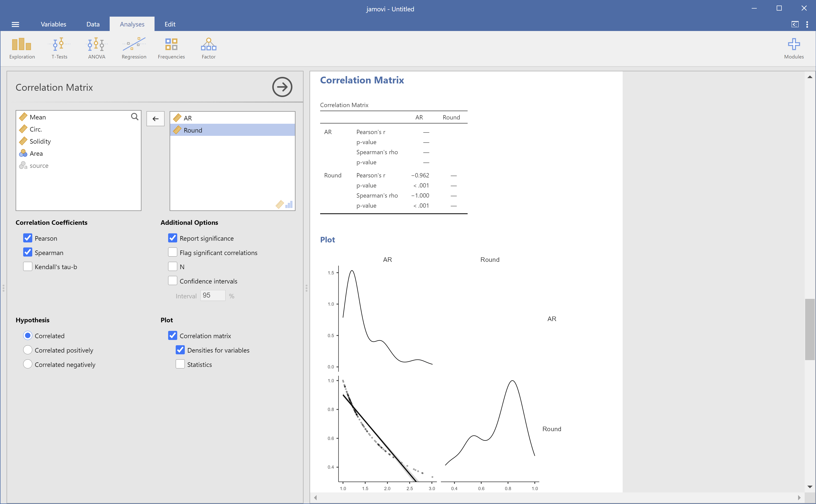Click the splitter handle between options and results
This screenshot has width=816, height=504.
click(x=307, y=288)
